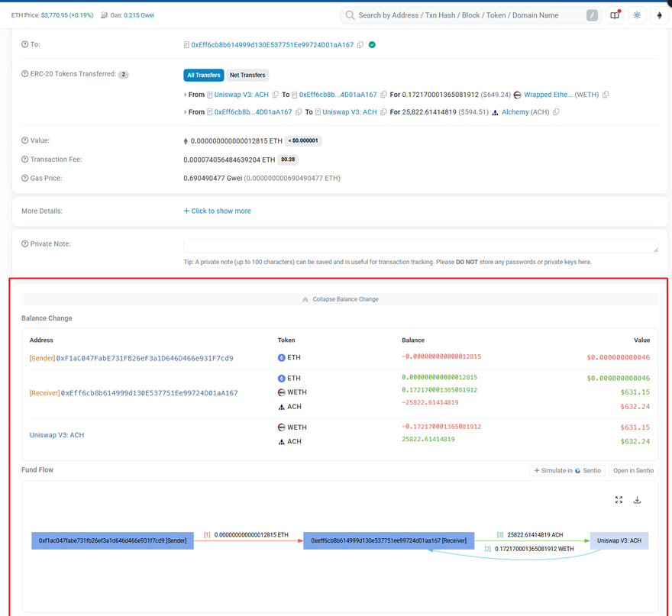Click the Gas 0.215 Gwei link

click(139, 15)
